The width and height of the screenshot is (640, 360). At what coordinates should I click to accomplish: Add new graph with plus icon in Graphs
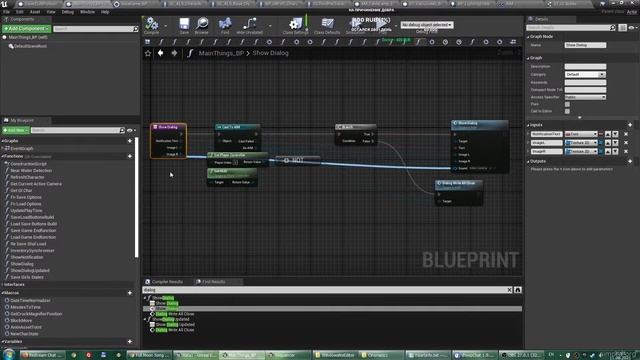(130, 141)
